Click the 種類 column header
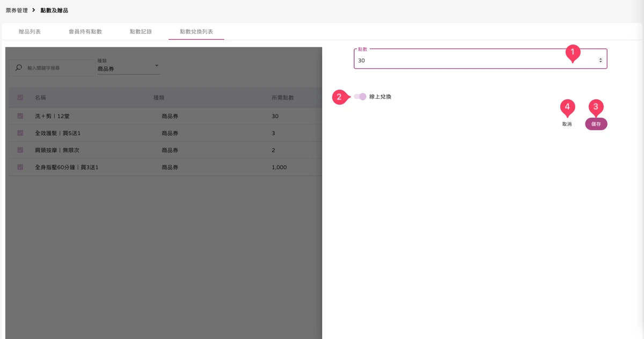This screenshot has height=339, width=644. click(159, 98)
